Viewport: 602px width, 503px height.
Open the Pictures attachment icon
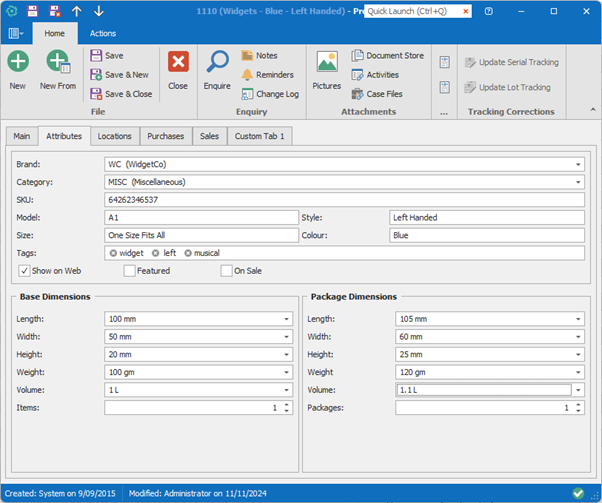coord(327,63)
